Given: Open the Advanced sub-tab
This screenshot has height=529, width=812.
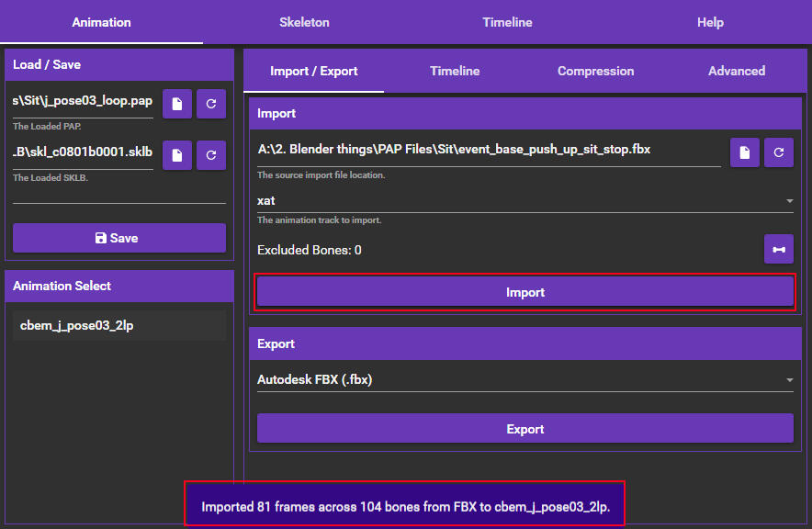Looking at the screenshot, I should click(737, 71).
